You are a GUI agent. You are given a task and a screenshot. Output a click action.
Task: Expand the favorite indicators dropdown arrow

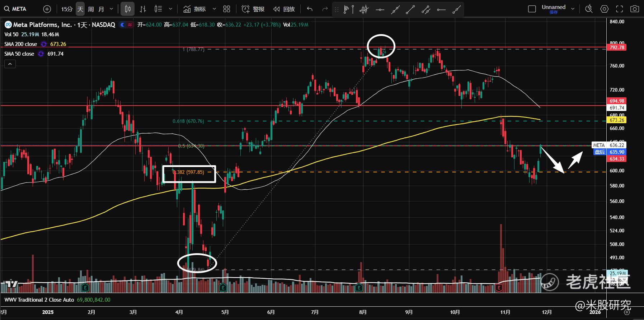click(214, 9)
